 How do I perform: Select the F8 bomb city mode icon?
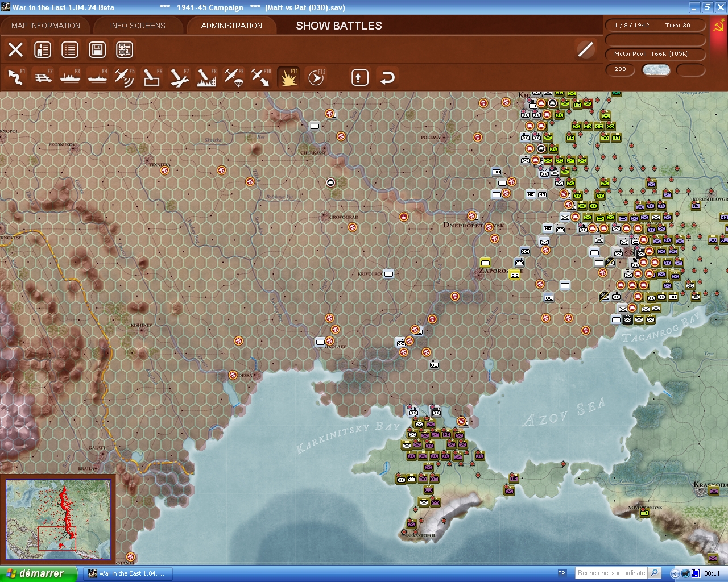coord(206,77)
